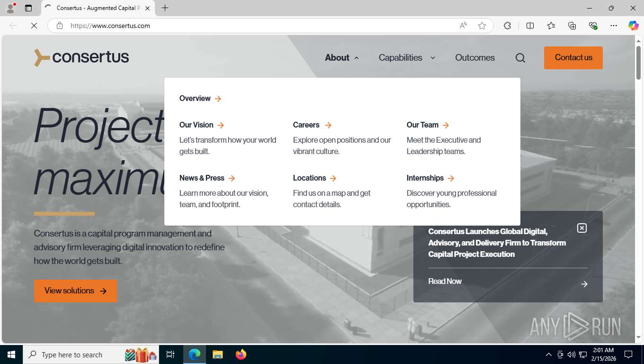Launch Firefox from taskbar
This screenshot has width=644, height=364.
[241, 355]
